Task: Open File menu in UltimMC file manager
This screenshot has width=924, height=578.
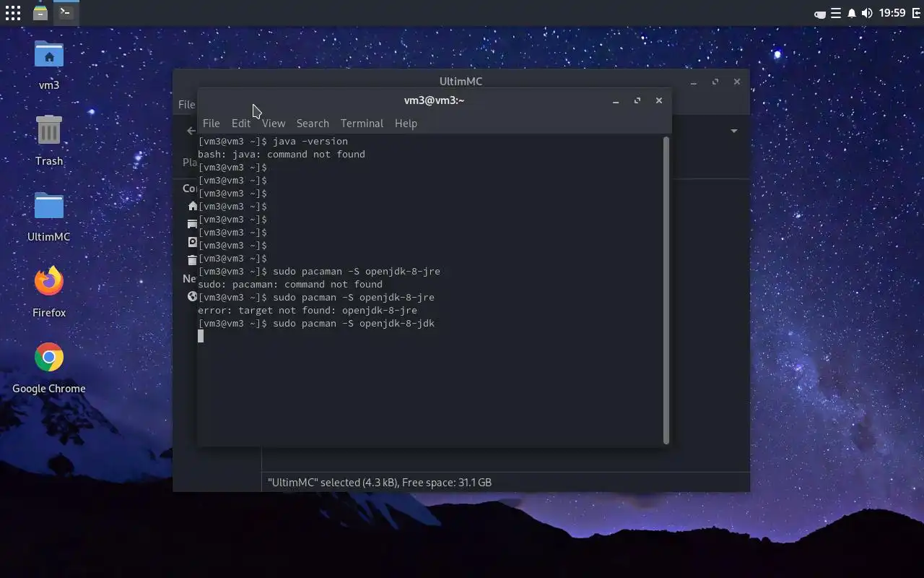Action: (x=186, y=105)
